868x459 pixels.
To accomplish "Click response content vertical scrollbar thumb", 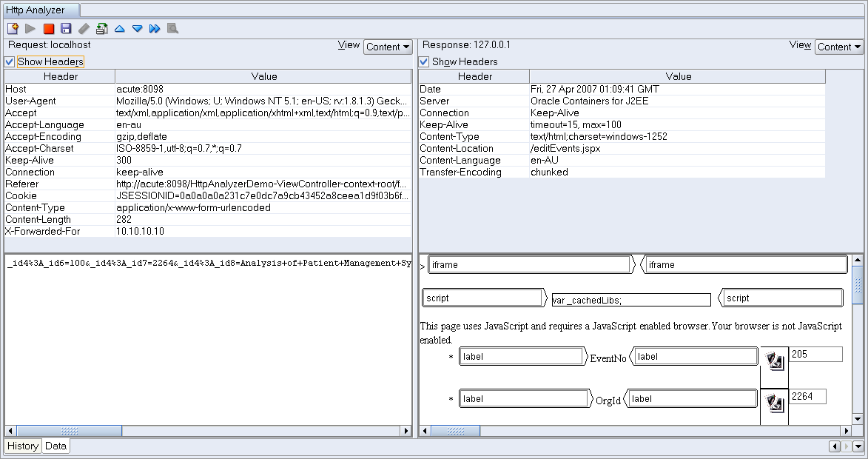I will click(x=858, y=285).
